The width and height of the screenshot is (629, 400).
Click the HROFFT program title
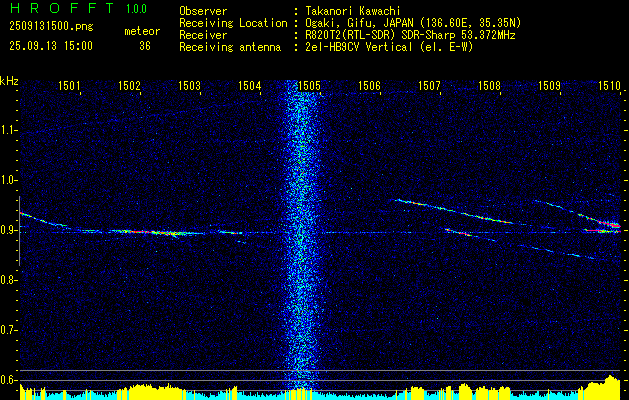click(x=63, y=8)
